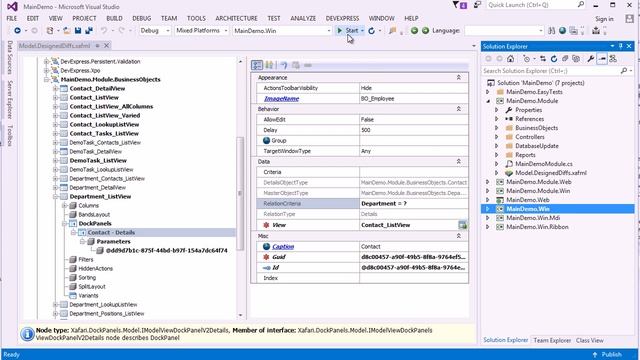Click the Search Solution Explorer field
The image size is (640, 360).
(557, 71)
